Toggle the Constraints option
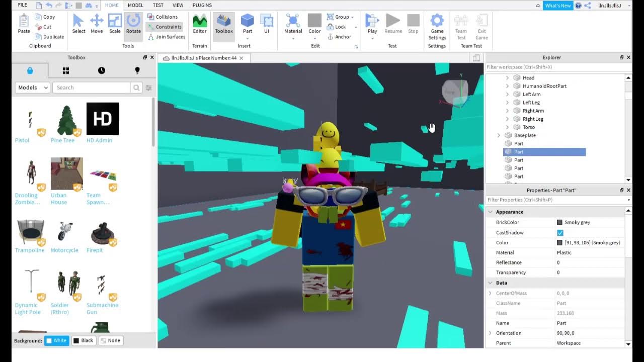Image resolution: width=644 pixels, height=362 pixels. pyautogui.click(x=164, y=27)
